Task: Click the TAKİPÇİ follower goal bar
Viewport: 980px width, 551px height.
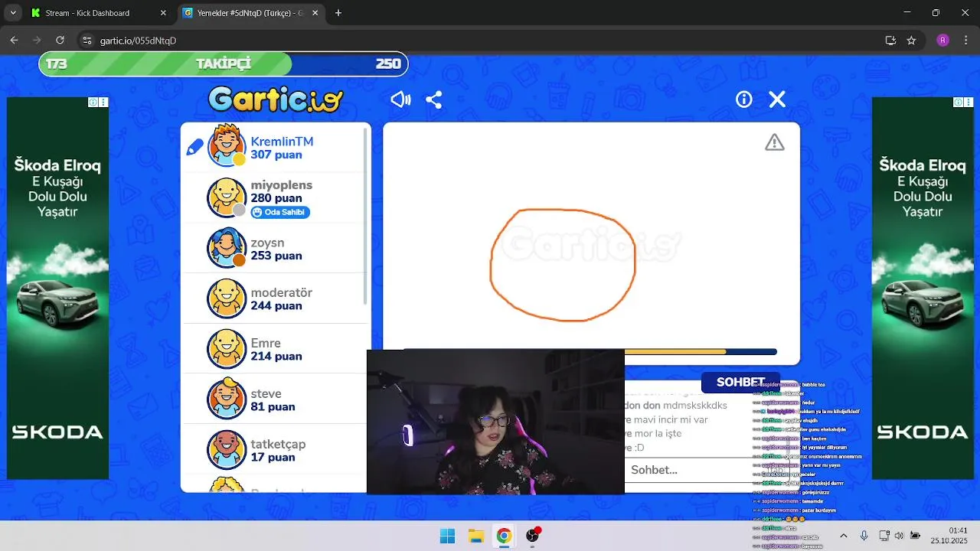Action: 224,64
